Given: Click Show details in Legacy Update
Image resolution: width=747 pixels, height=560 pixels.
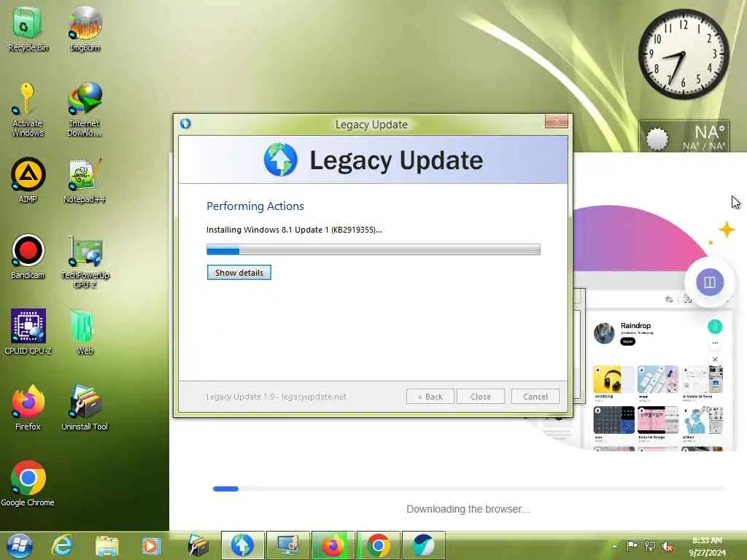Looking at the screenshot, I should coord(239,273).
